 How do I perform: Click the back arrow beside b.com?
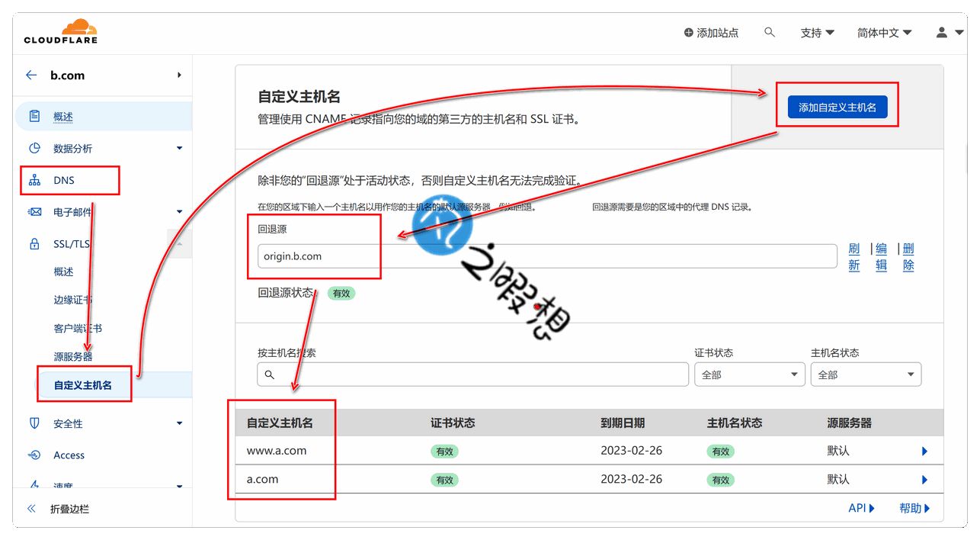pyautogui.click(x=31, y=75)
